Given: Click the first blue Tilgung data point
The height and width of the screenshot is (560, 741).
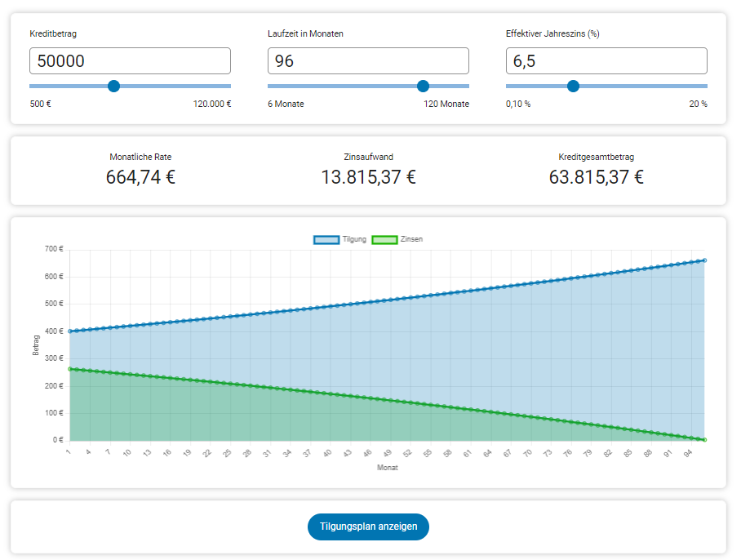Looking at the screenshot, I should pos(70,331).
